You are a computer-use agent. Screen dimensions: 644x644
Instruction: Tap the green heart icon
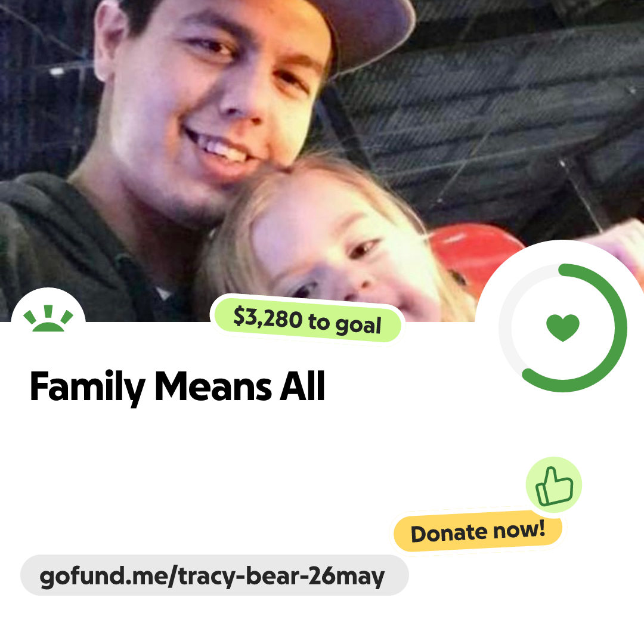click(563, 327)
